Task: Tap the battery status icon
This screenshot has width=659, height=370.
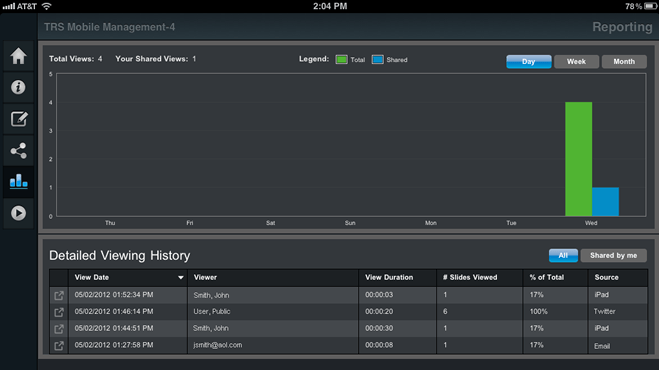Action: click(650, 6)
